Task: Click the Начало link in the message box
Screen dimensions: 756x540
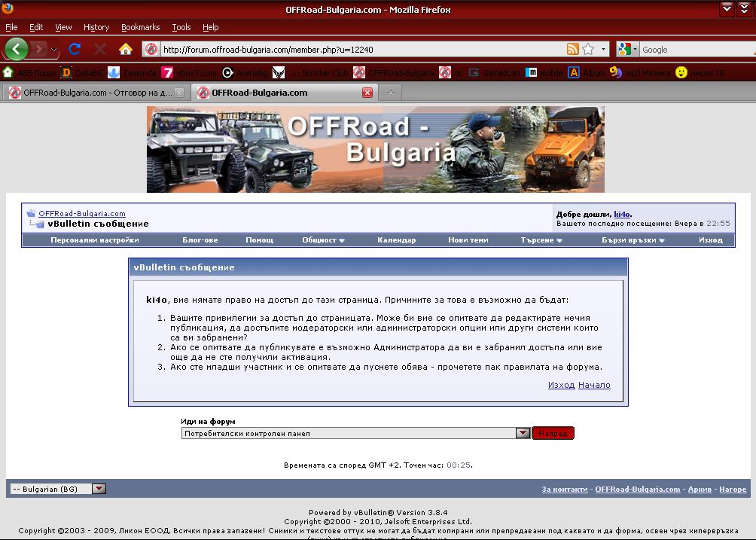Action: pos(594,386)
